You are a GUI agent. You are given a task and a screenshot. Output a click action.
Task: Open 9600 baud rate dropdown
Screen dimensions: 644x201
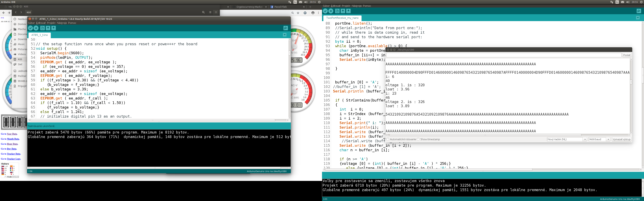click(x=599, y=139)
